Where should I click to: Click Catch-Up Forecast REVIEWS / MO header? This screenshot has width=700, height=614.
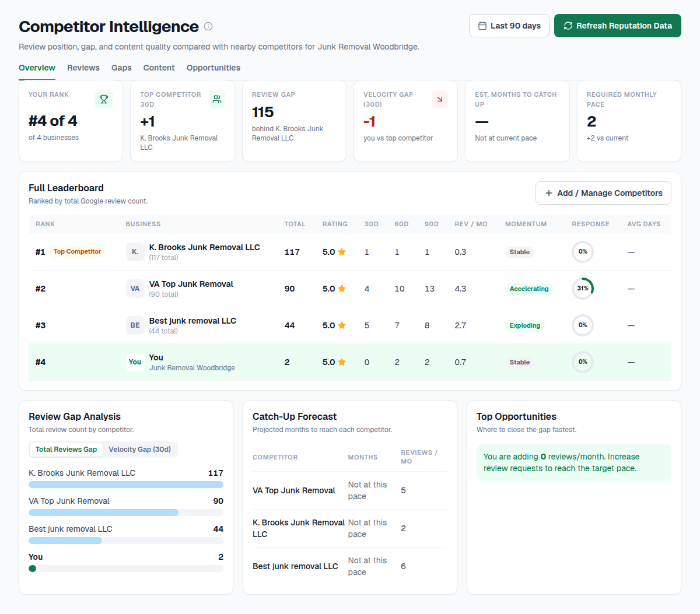[x=419, y=457]
